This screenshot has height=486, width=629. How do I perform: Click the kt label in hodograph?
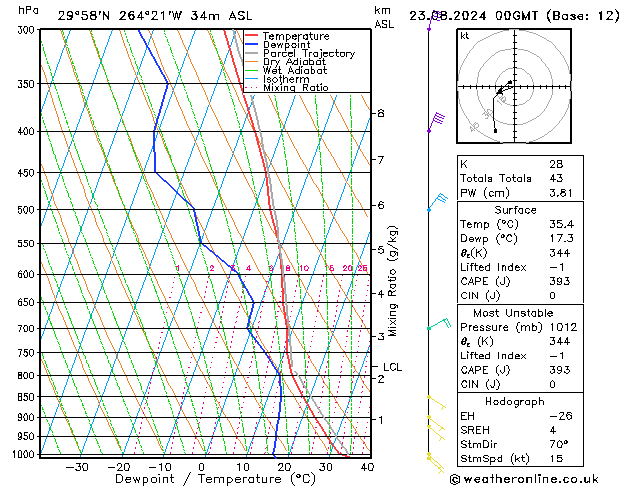(465, 36)
